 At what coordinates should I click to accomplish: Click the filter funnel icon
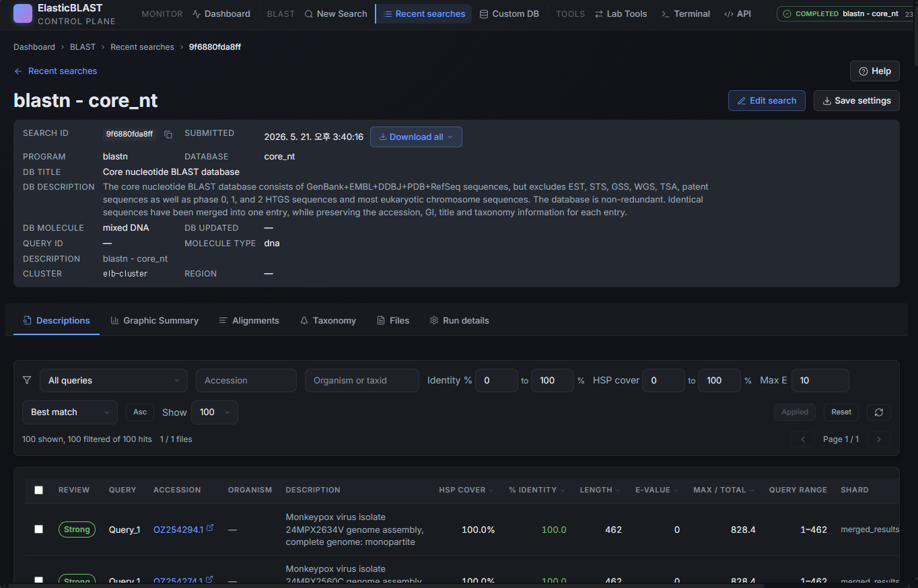[x=27, y=380]
